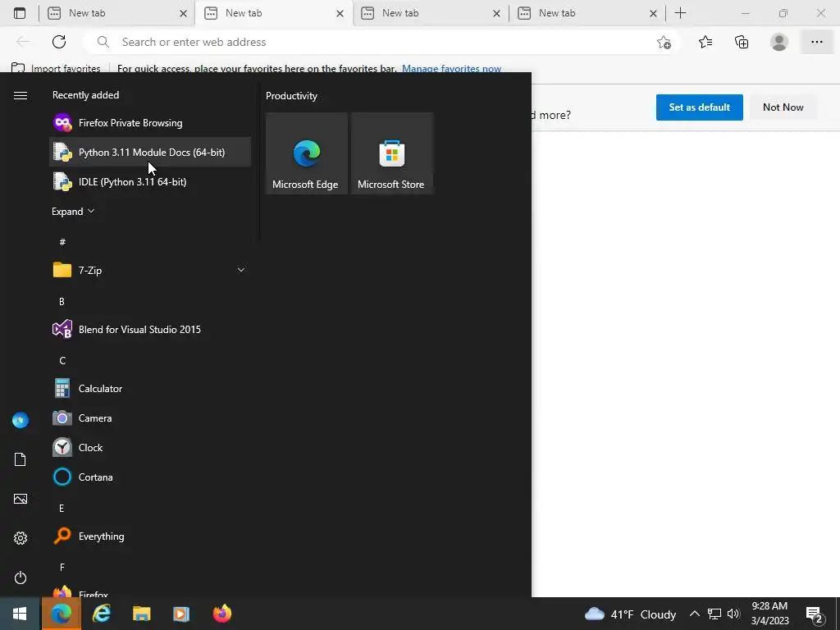840x630 pixels.
Task: Jump to letter section #
Action: point(62,242)
